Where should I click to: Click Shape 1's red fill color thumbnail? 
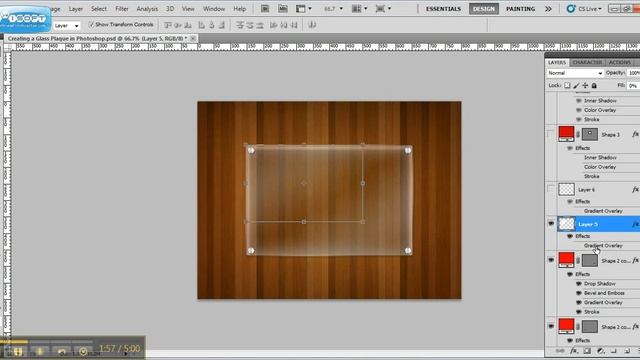566,134
